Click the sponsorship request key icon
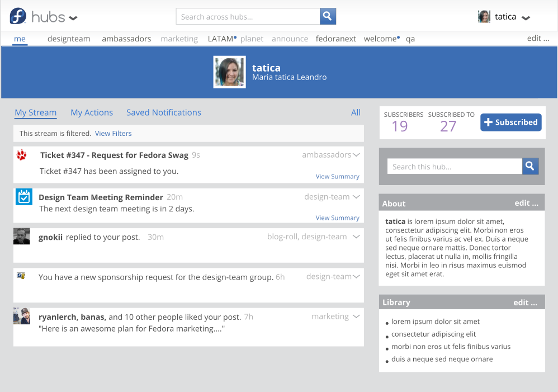This screenshot has width=558, height=392. pos(21,276)
